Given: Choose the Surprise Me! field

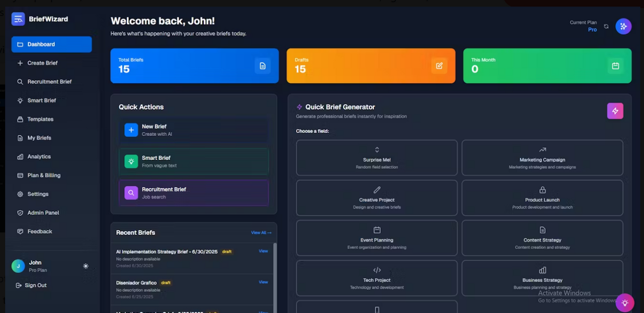Looking at the screenshot, I should point(377,158).
